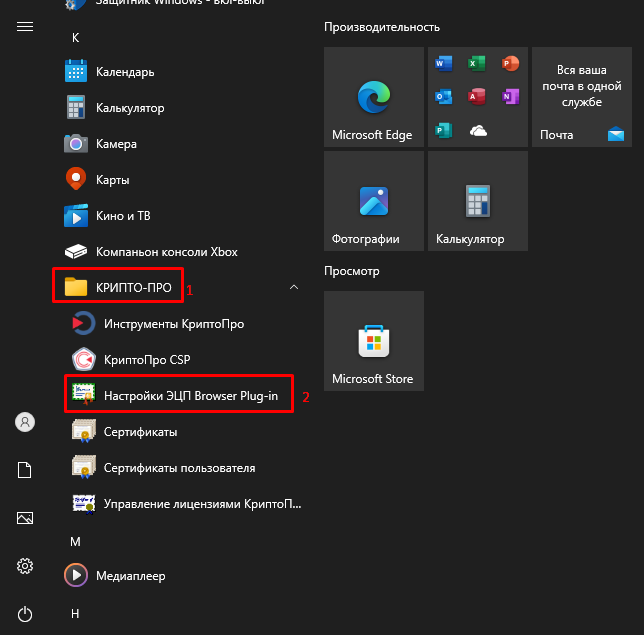
Task: Click the Производительность group header
Action: 382,27
